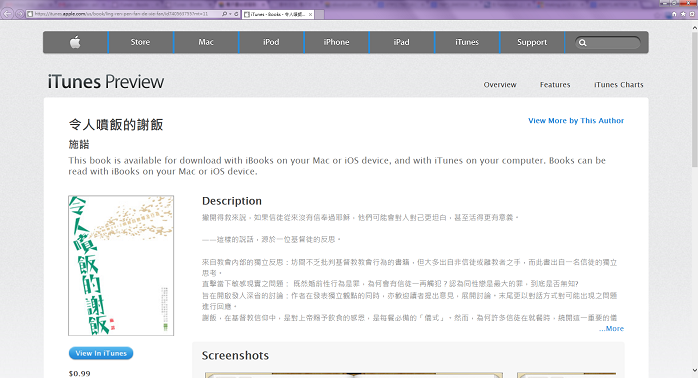This screenshot has height=378, width=698.
Task: Click the Description heading
Action: (x=232, y=201)
